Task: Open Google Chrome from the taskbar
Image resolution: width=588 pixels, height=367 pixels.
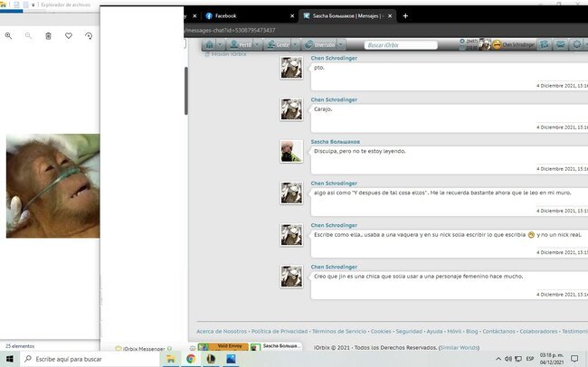Action: pyautogui.click(x=191, y=359)
